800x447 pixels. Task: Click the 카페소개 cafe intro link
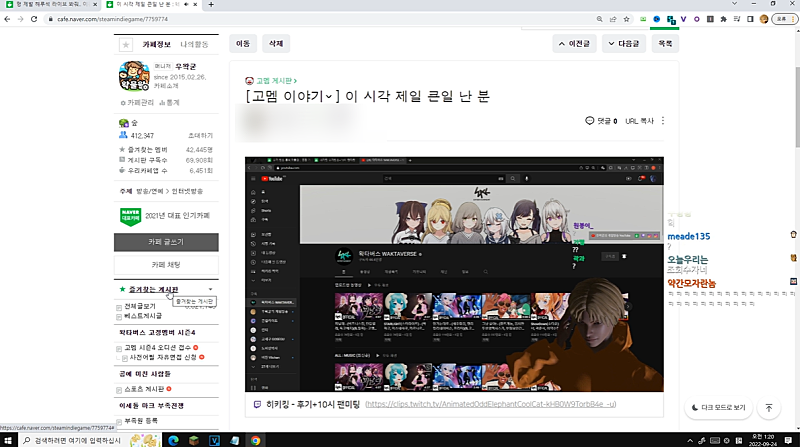166,86
